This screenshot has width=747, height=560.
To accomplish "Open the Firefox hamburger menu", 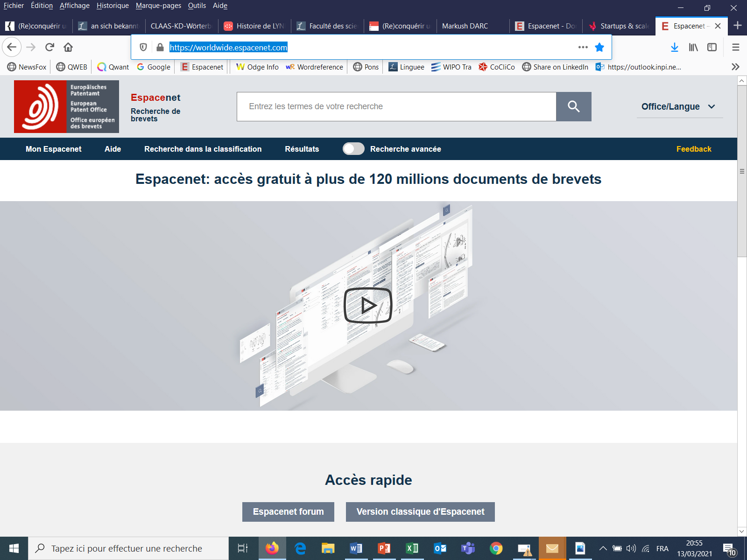I will tap(736, 47).
